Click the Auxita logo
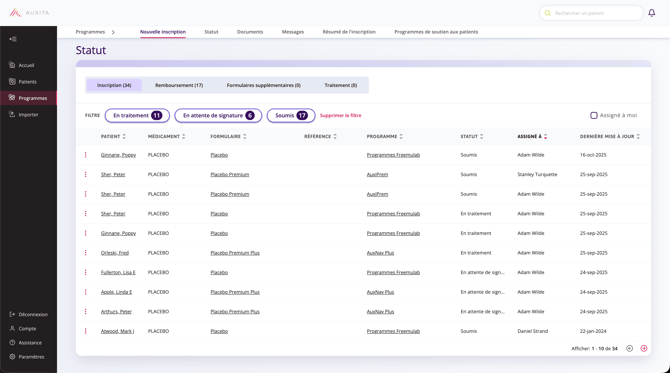670x373 pixels. pyautogui.click(x=29, y=13)
